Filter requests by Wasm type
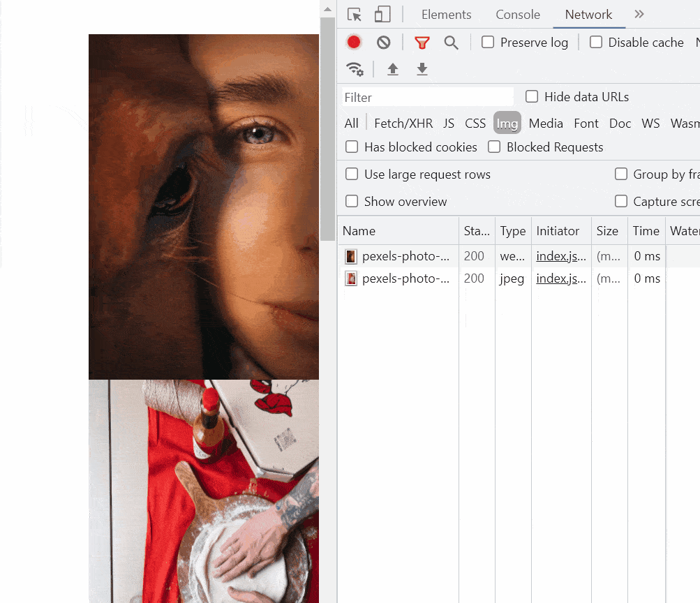 [685, 124]
